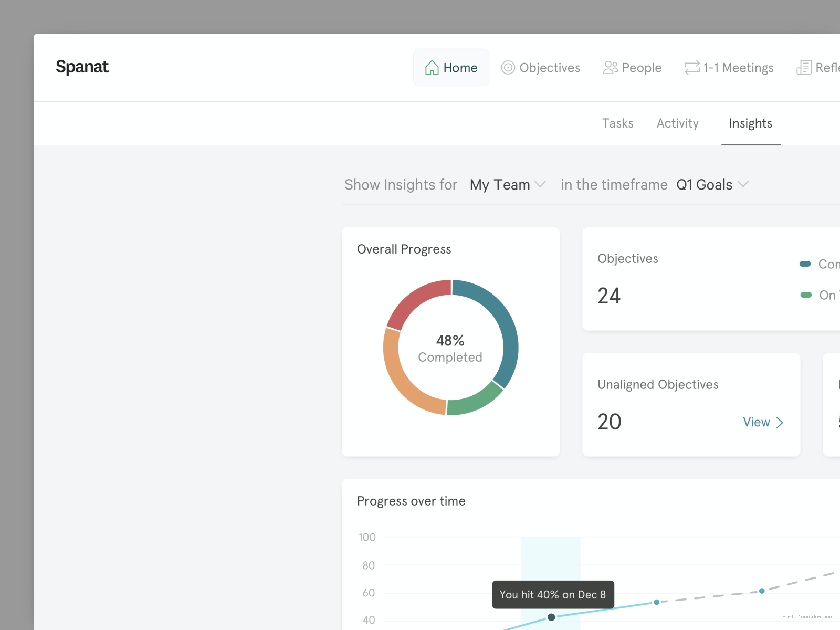Click the Objectives count 24
Viewport: 840px width, 630px height.
[609, 296]
